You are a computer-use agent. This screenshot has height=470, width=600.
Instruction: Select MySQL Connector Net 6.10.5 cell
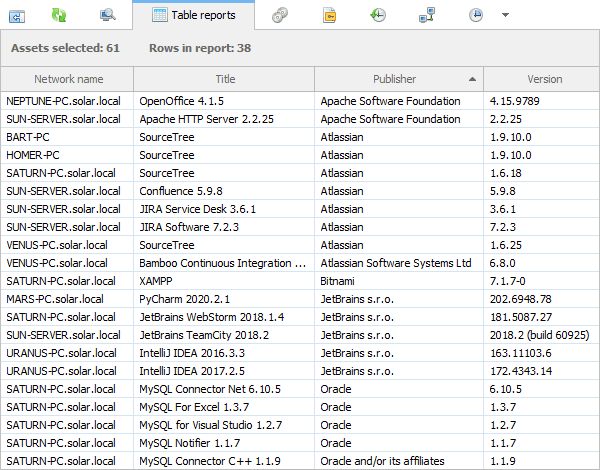pyautogui.click(x=224, y=389)
